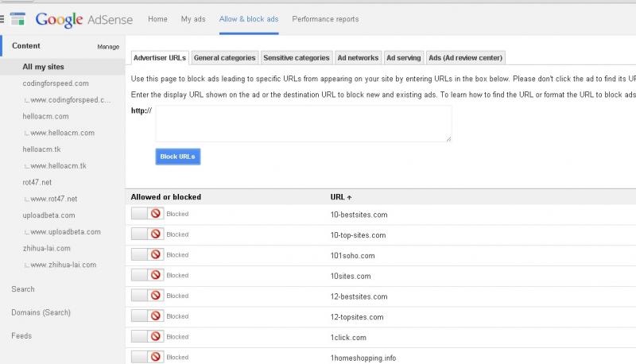
Task: Open the Domains (Search) section
Action: click(x=41, y=312)
